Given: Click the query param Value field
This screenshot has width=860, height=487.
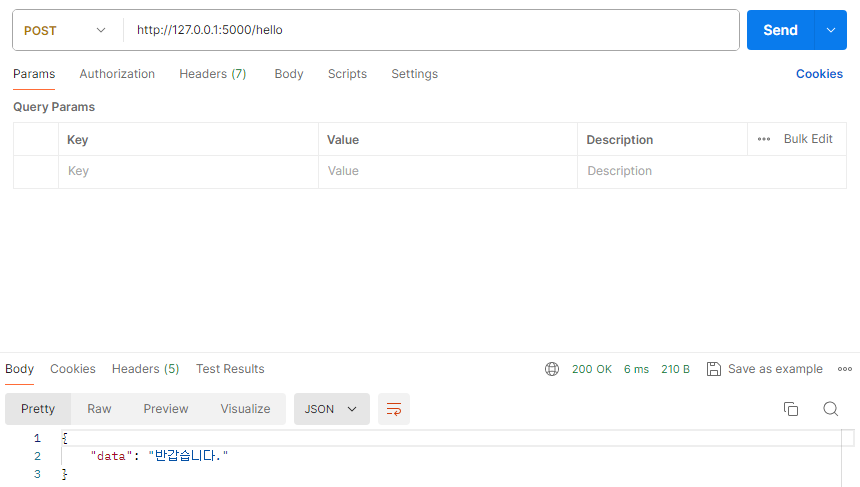Looking at the screenshot, I should (x=448, y=172).
